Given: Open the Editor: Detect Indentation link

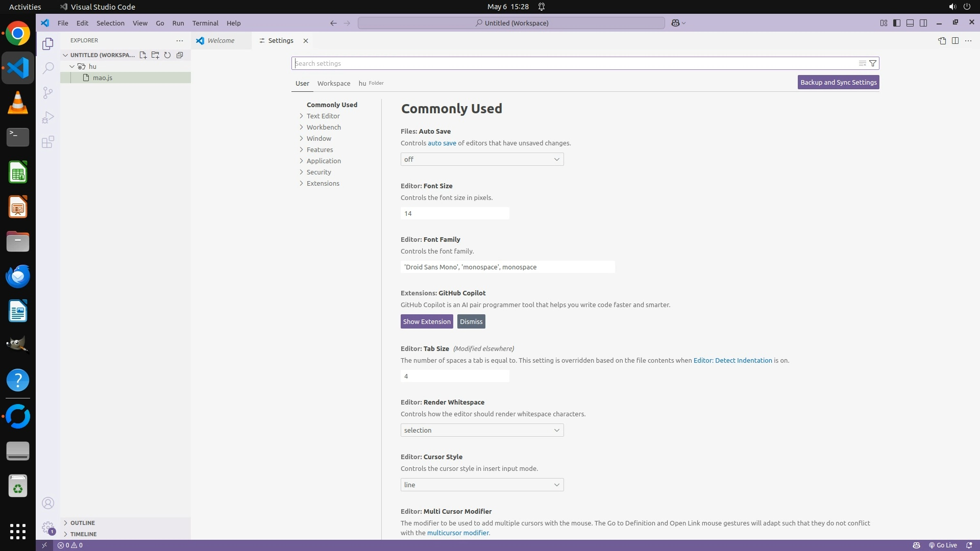Looking at the screenshot, I should 732,360.
